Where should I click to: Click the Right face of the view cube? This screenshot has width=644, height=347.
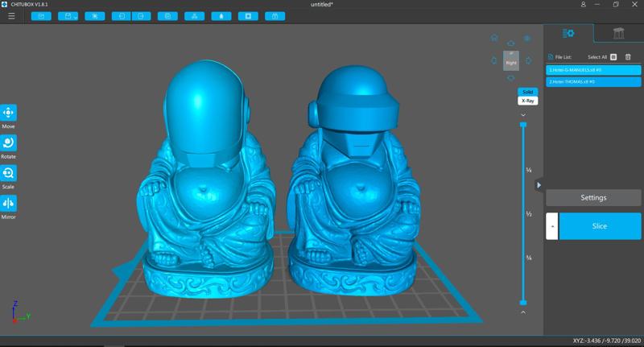coord(511,61)
